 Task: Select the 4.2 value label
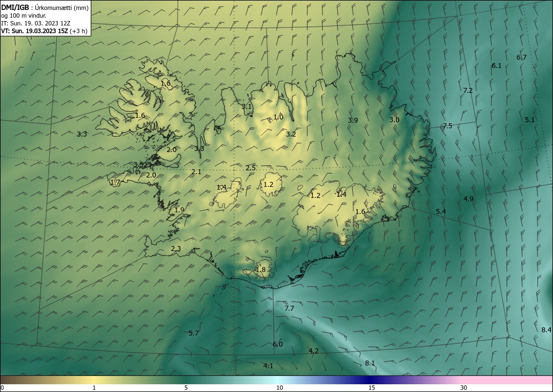click(x=314, y=351)
